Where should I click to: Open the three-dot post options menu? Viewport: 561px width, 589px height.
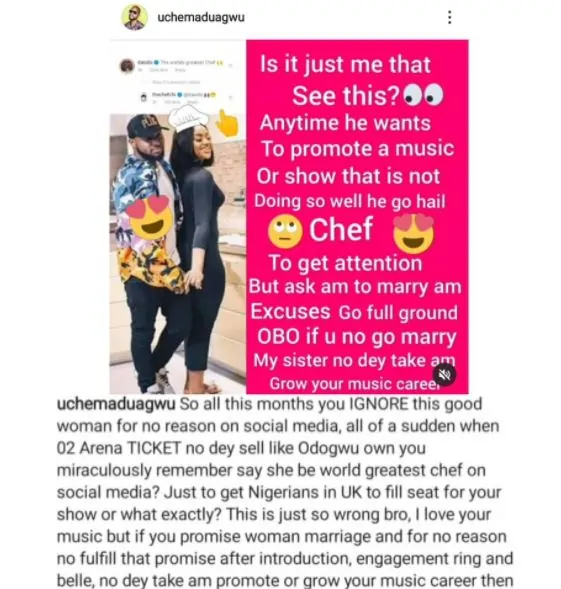pos(449,17)
